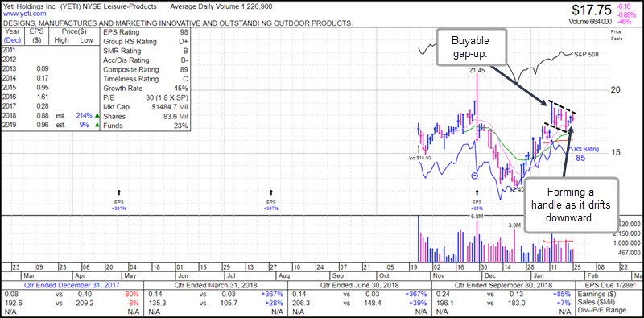Select the Timeliness Rating C row

(x=146, y=79)
